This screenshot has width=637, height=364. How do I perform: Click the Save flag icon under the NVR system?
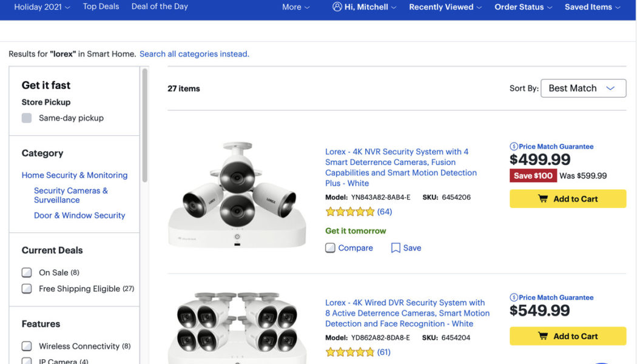395,248
